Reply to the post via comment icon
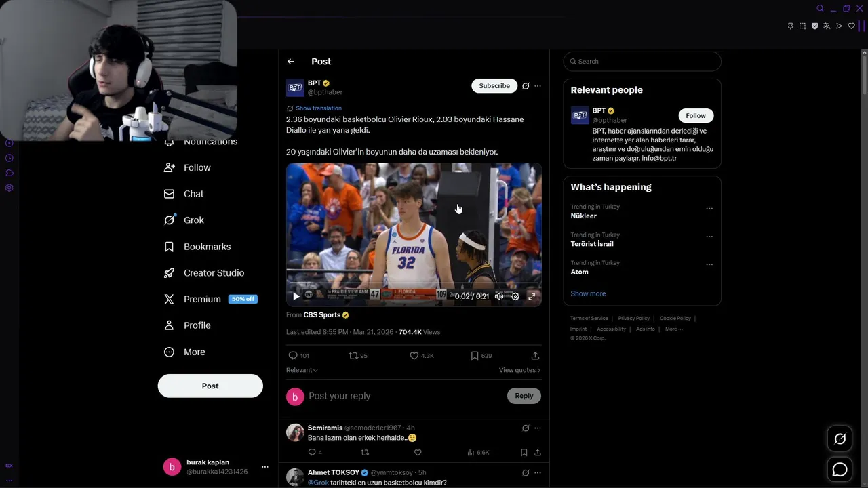This screenshot has height=488, width=868. 298,356
